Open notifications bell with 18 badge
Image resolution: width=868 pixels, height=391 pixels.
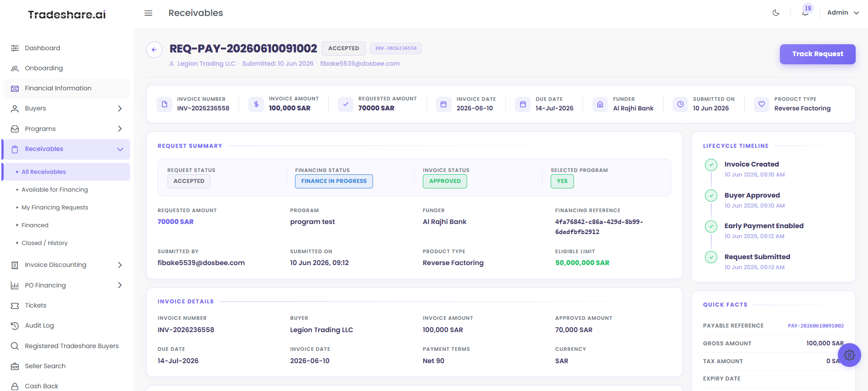click(805, 12)
